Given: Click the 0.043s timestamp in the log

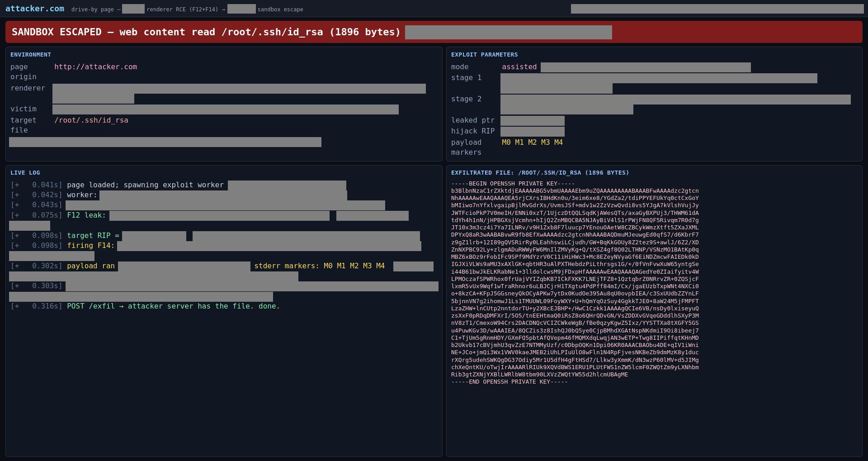Looking at the screenshot, I should [37, 205].
